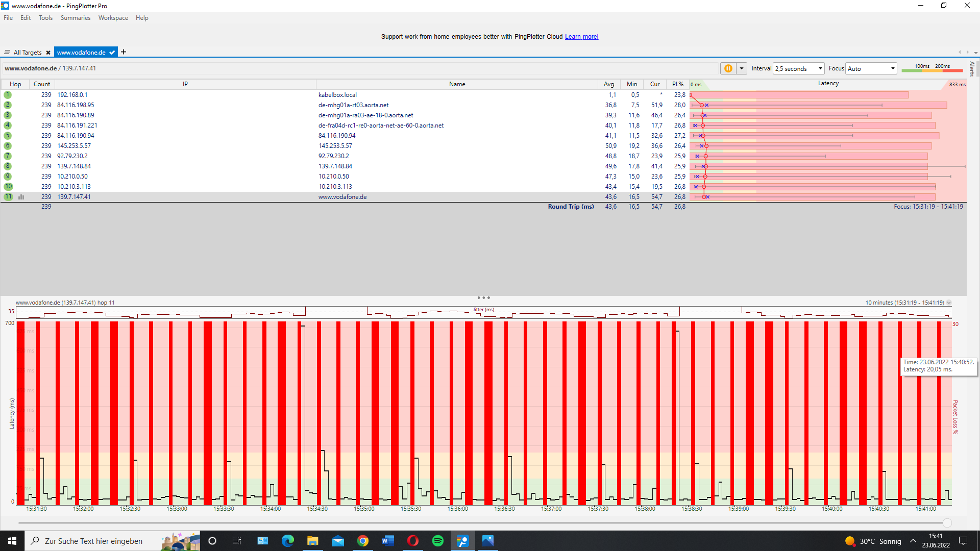
Task: Click the Learn more! link
Action: coord(581,37)
